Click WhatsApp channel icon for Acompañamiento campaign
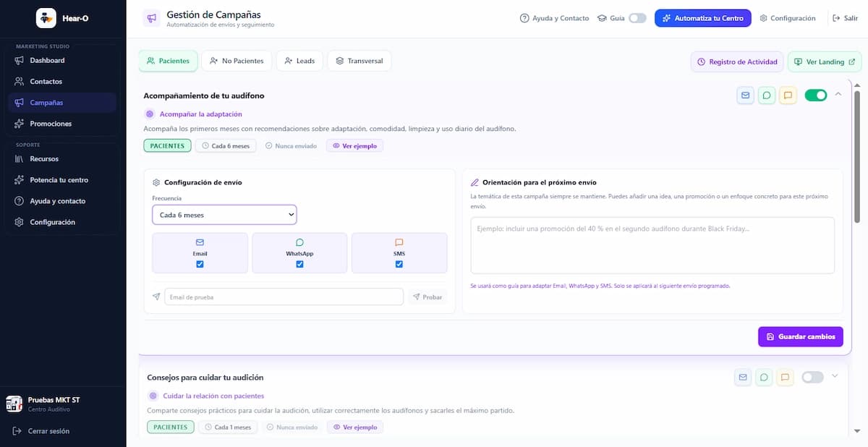The height and width of the screenshot is (447, 868). pos(767,95)
